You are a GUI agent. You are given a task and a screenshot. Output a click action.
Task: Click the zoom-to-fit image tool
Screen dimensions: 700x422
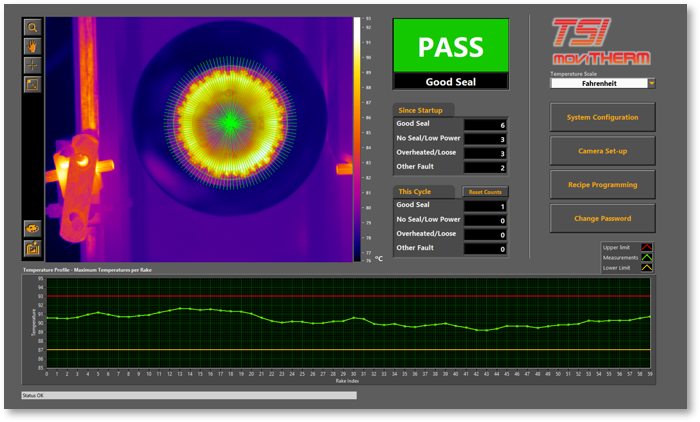32,84
